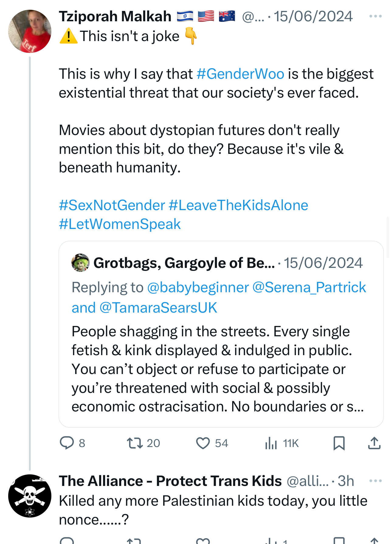
Task: Follow the #LetWomenSpeak hashtag link
Action: point(120,224)
